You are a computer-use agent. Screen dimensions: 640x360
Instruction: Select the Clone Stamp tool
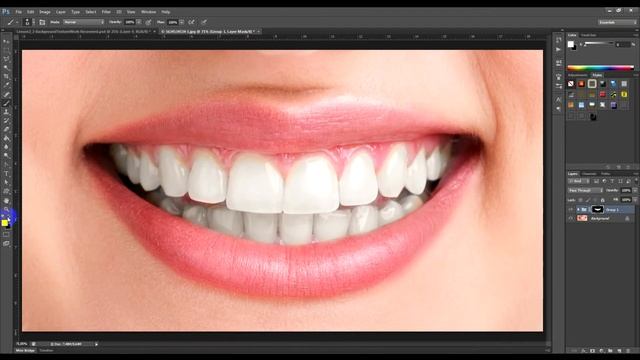[x=6, y=112]
